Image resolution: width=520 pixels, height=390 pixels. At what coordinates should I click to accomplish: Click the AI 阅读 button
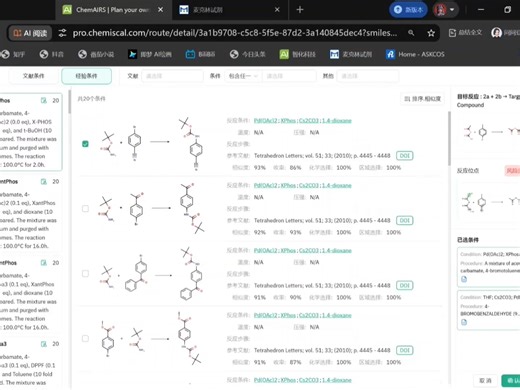(x=30, y=33)
